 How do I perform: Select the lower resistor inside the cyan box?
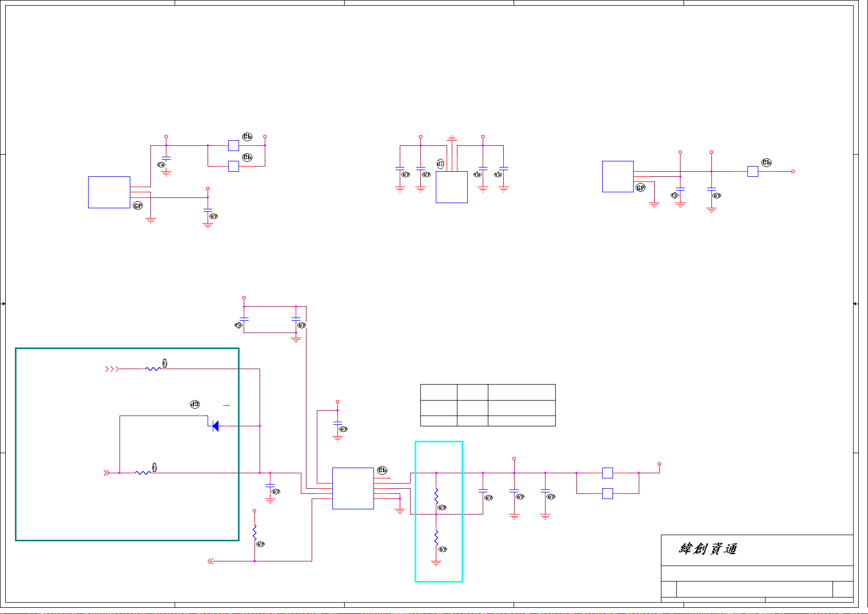[436, 538]
